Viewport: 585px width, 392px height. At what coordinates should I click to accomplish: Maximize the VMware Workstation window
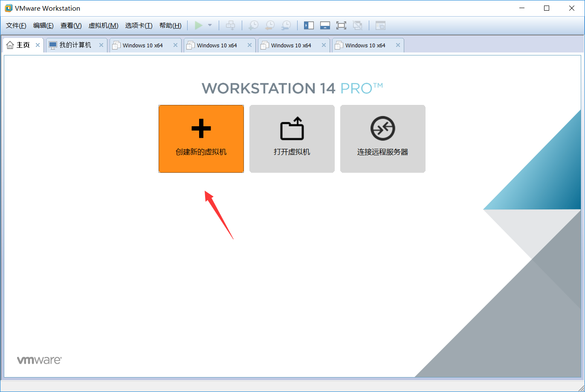tap(547, 8)
